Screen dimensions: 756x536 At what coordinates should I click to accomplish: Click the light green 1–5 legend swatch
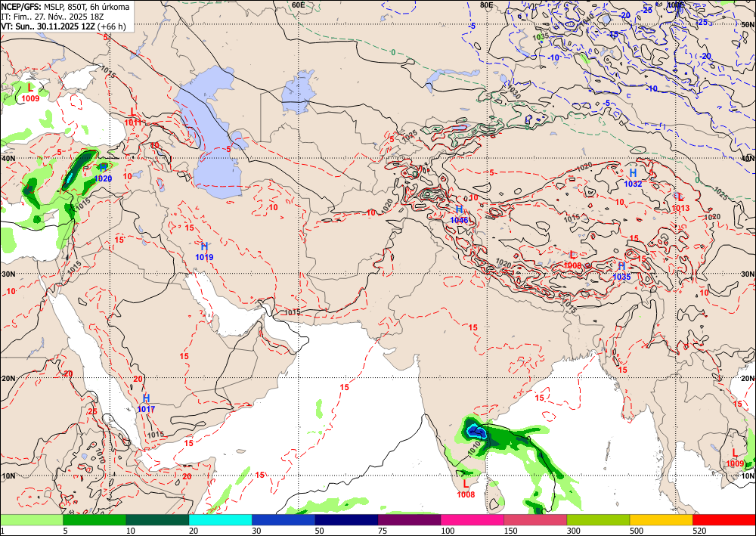(x=31, y=520)
